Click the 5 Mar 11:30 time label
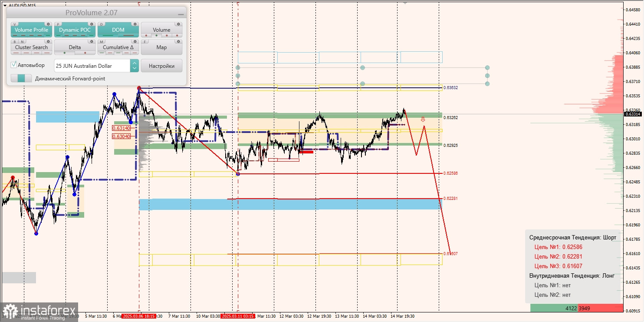The width and height of the screenshot is (644, 322). pyautogui.click(x=96, y=316)
